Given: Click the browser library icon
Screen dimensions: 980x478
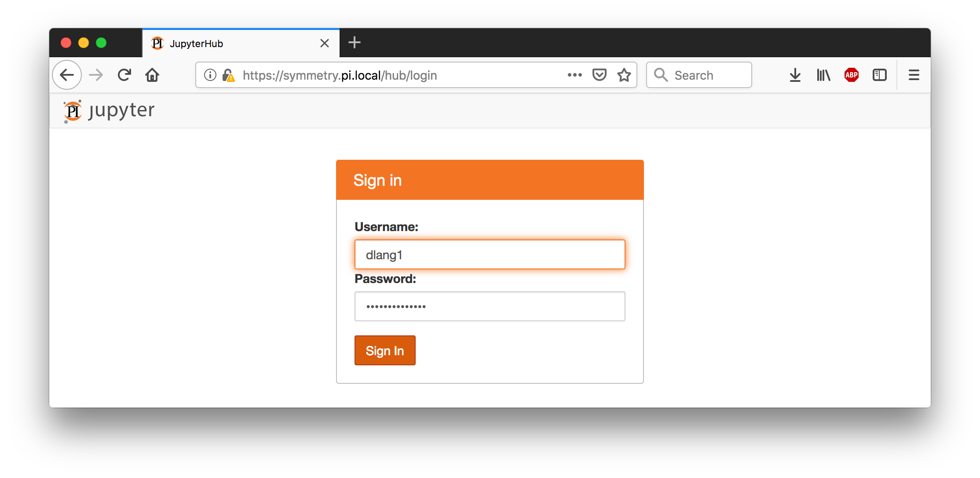Looking at the screenshot, I should click(x=823, y=75).
